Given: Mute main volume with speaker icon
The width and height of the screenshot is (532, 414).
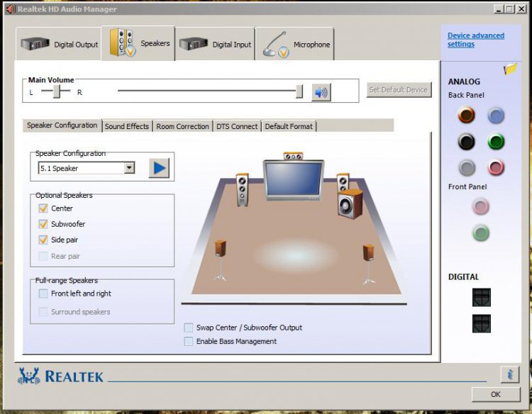Looking at the screenshot, I should [x=321, y=92].
